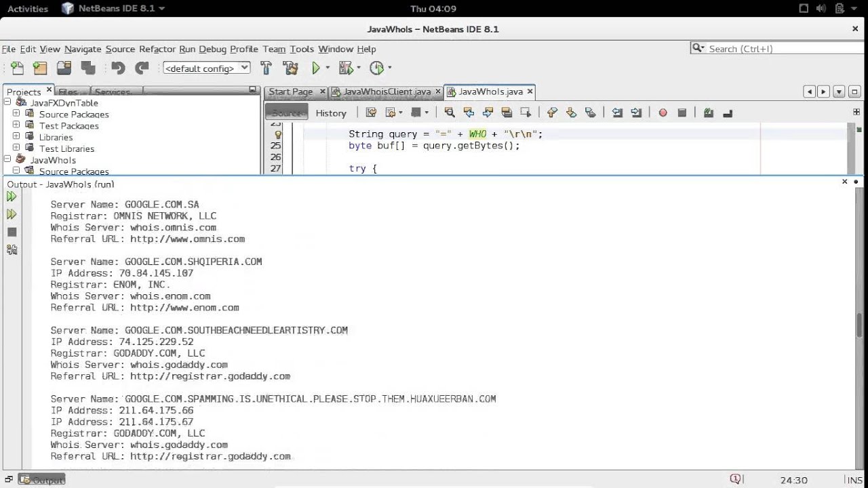Click the clock showing Thu 04:09
The height and width of the screenshot is (488, 868).
click(x=433, y=9)
